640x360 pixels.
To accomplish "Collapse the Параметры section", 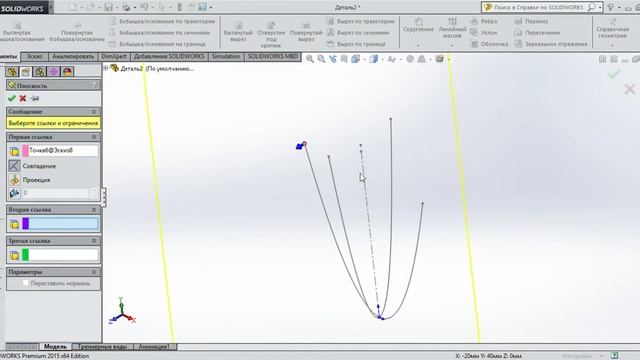I will pyautogui.click(x=94, y=272).
